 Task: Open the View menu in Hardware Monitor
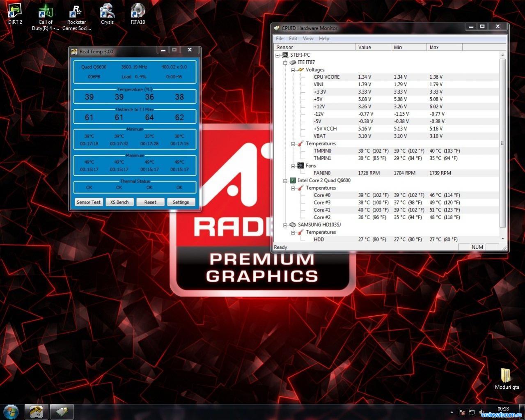(x=308, y=39)
